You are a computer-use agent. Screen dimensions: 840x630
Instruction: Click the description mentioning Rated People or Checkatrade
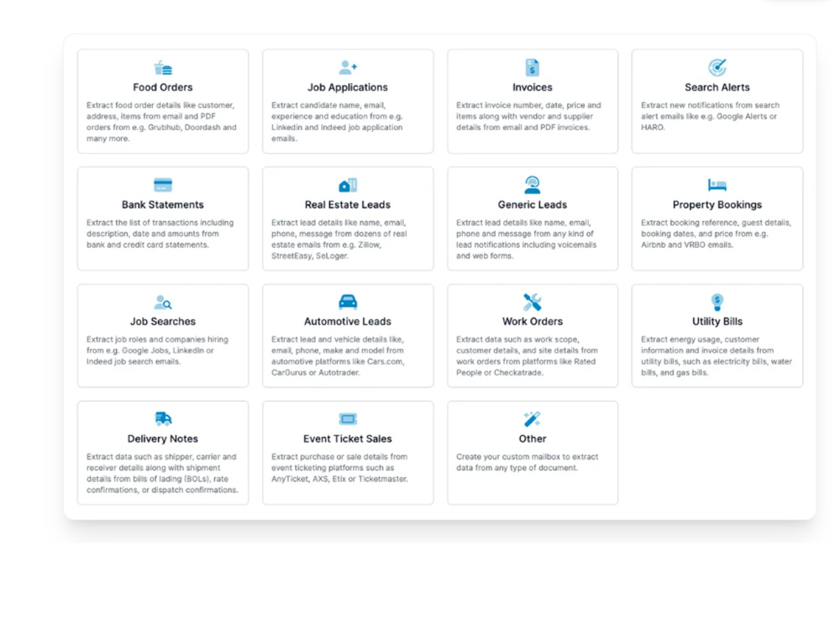[527, 355]
